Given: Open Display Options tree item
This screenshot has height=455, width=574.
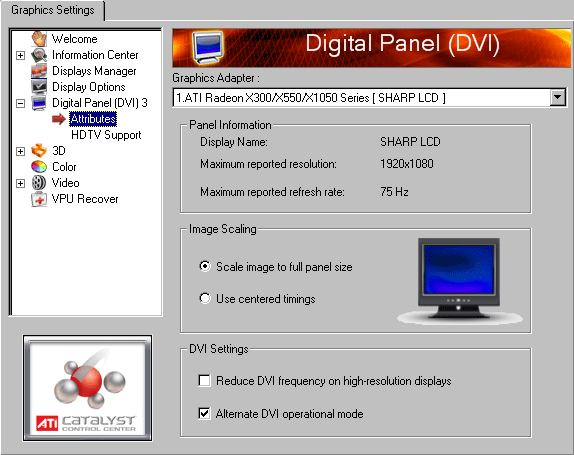Looking at the screenshot, I should [x=89, y=87].
